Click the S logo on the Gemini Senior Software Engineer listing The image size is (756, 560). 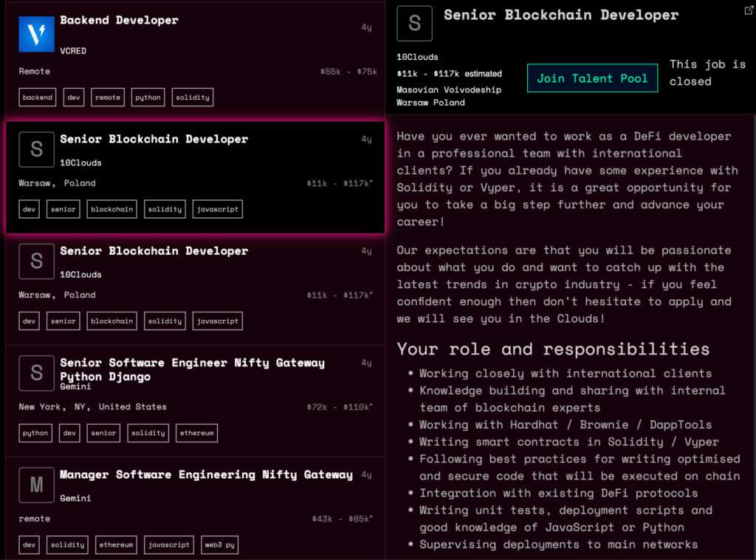(37, 373)
